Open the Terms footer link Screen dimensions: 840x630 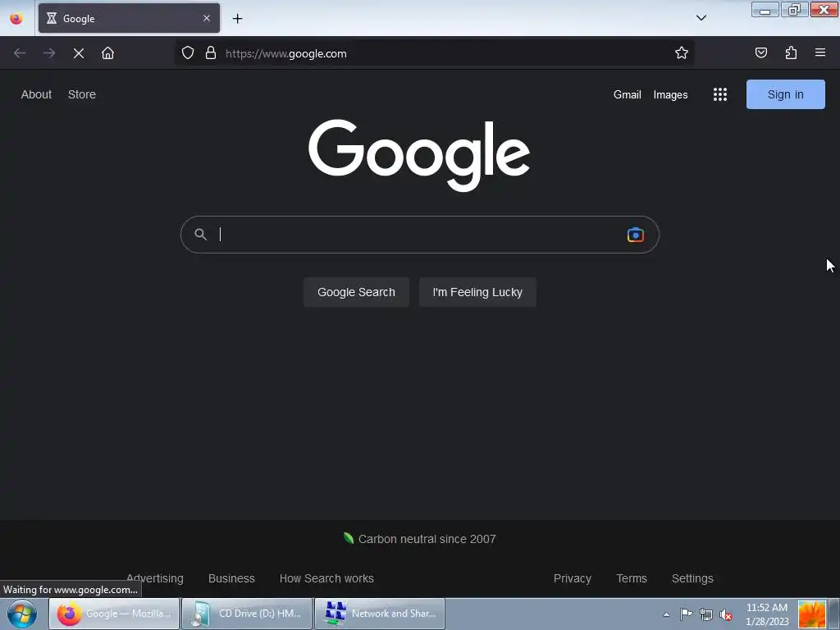point(632,578)
